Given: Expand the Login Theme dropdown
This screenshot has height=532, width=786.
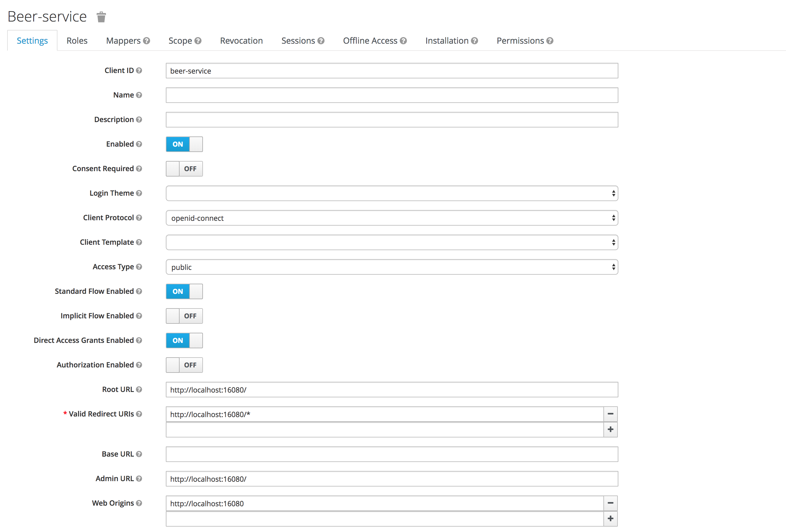Looking at the screenshot, I should (392, 193).
